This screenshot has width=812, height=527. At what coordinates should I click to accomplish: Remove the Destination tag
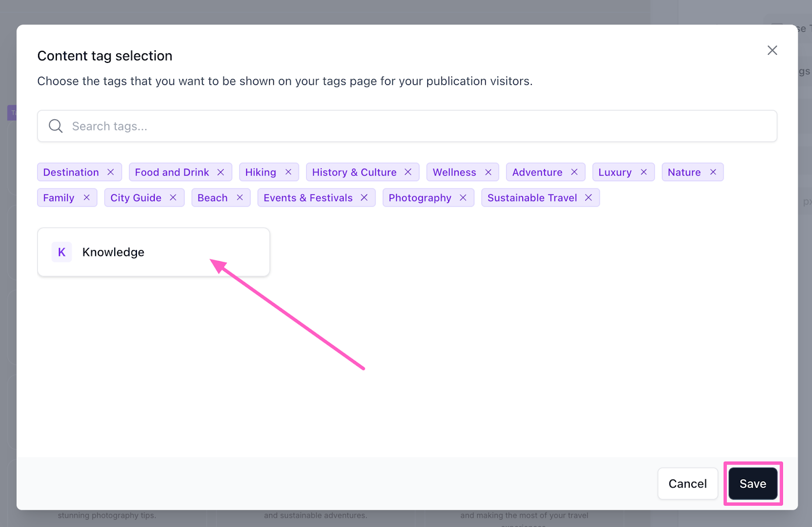(111, 172)
